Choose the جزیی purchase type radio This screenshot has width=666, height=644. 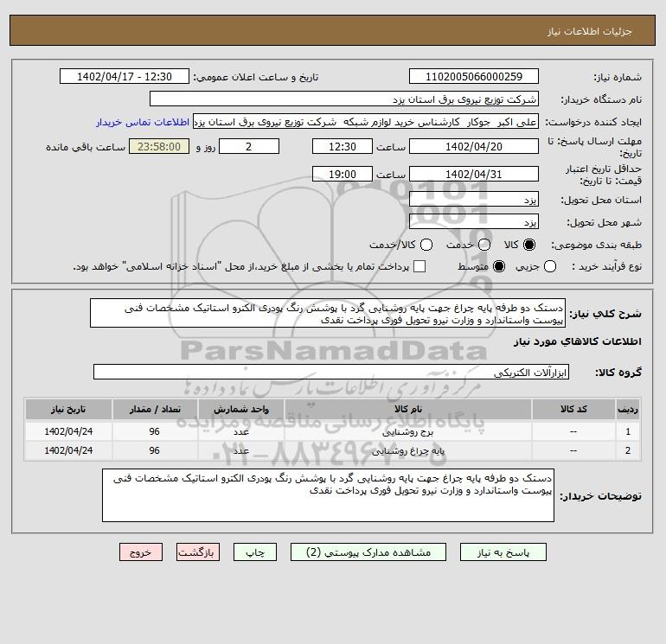pyautogui.click(x=550, y=266)
